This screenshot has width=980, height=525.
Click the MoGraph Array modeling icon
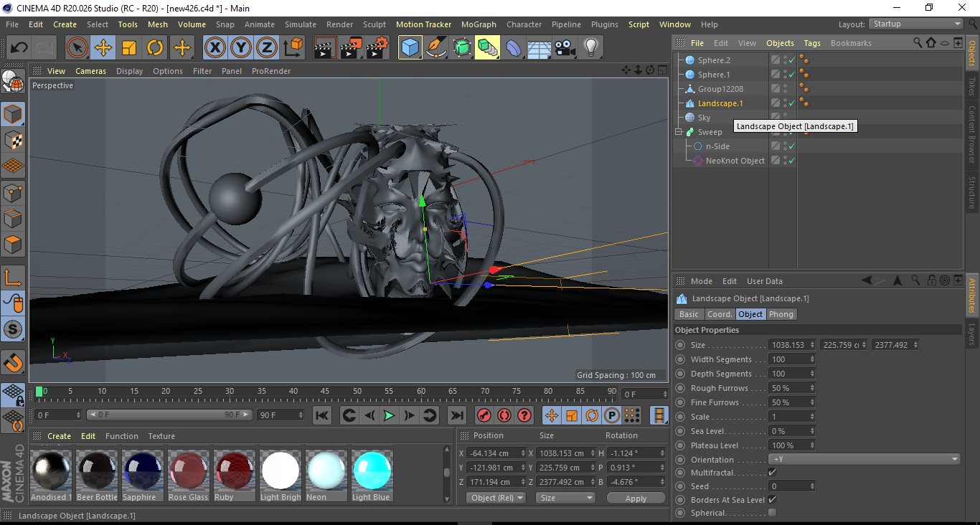point(487,48)
